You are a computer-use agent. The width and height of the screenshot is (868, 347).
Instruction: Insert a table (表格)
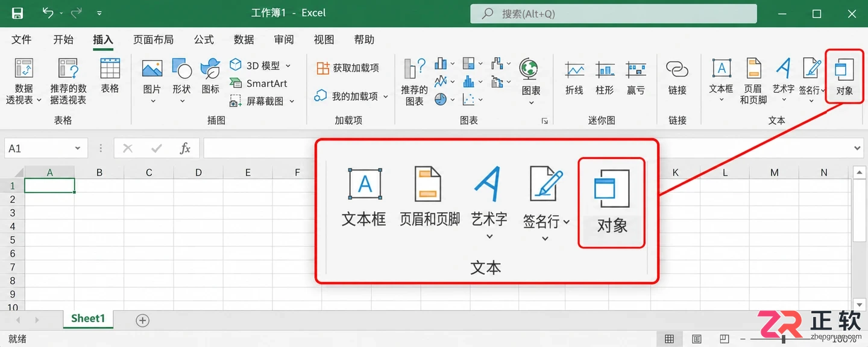(110, 76)
